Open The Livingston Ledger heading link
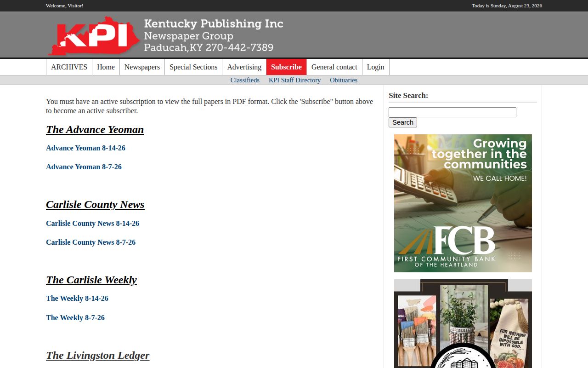 coord(97,356)
